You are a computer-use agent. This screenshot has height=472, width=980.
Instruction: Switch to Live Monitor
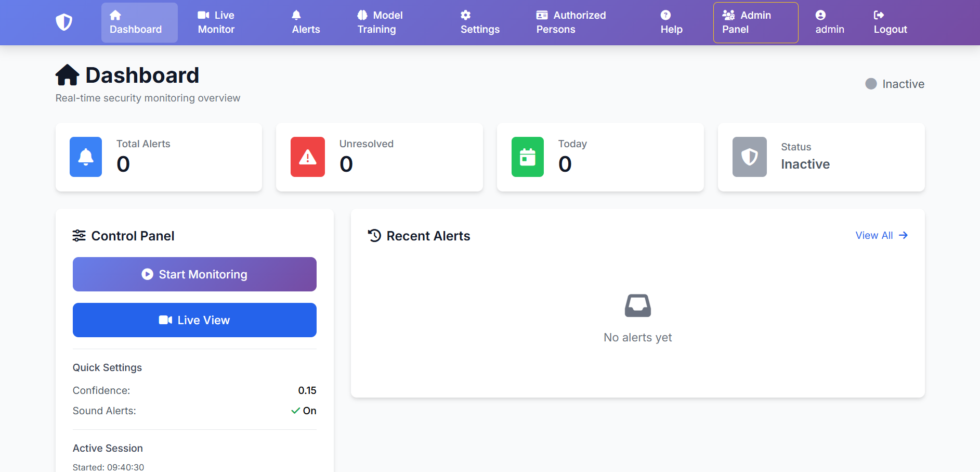point(215,22)
